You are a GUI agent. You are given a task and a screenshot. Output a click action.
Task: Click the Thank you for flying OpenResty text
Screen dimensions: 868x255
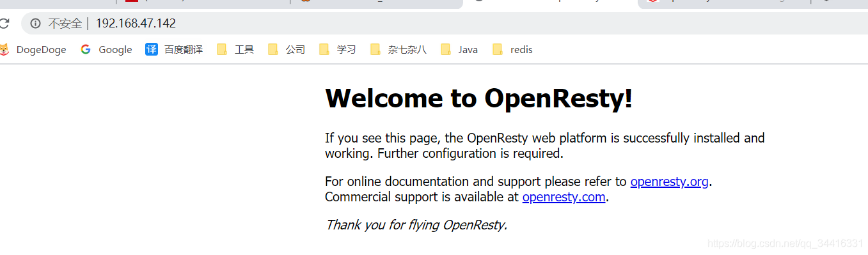(416, 225)
